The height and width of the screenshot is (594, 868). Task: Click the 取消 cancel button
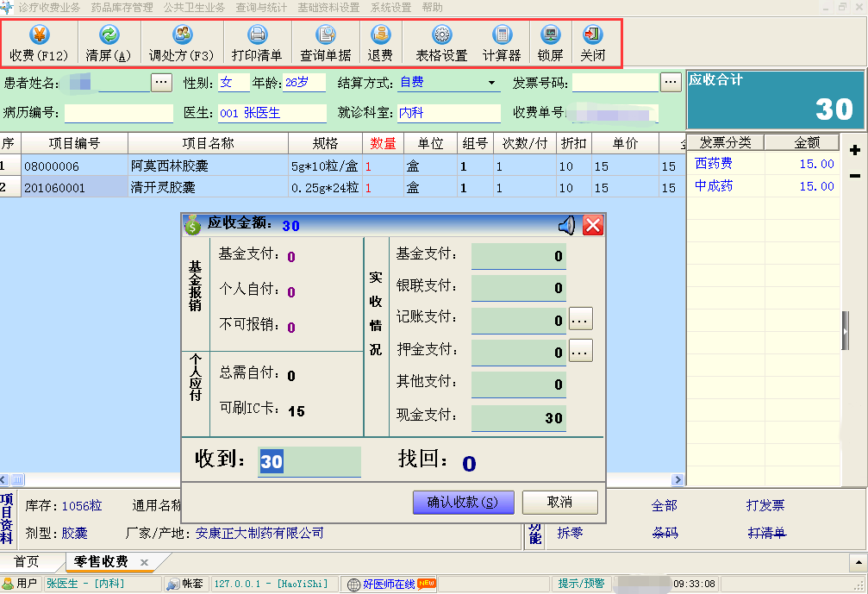coord(559,503)
